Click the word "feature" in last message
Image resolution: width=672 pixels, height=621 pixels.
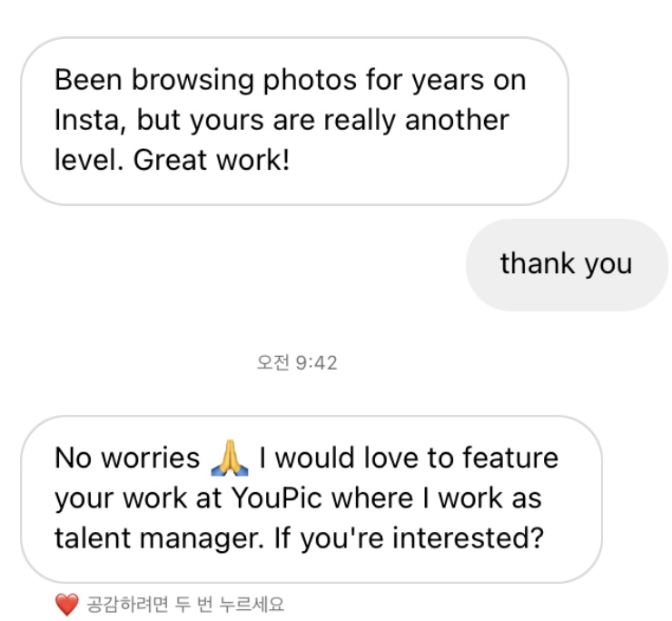point(509,458)
